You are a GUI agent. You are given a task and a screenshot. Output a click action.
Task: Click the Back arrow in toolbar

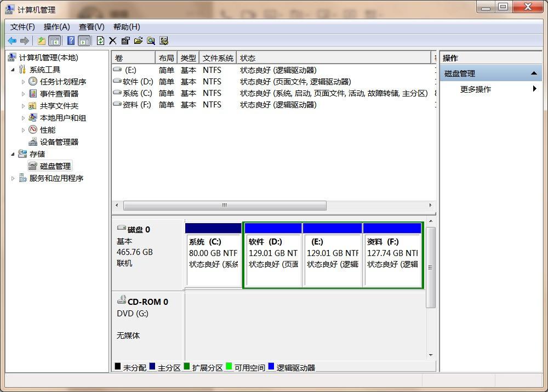click(12, 41)
